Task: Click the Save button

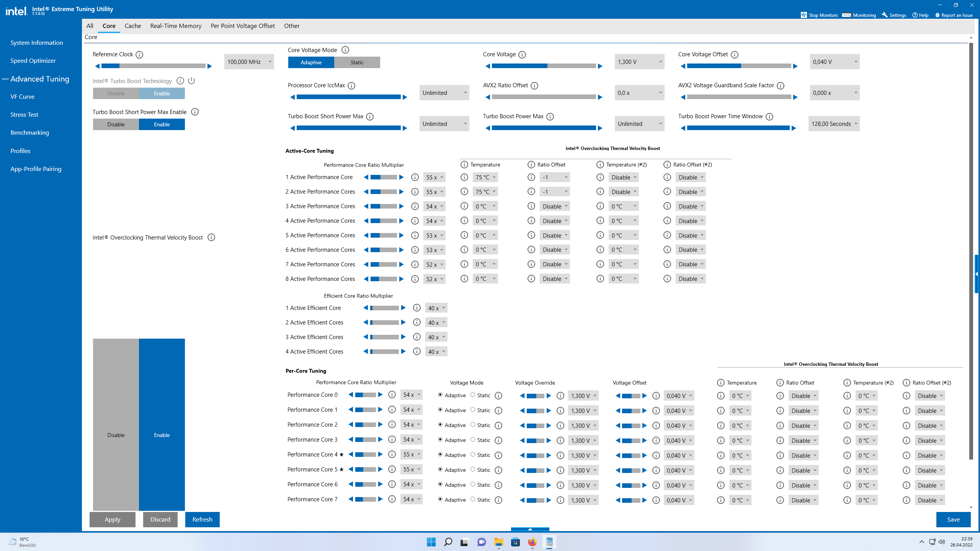Action: (953, 519)
